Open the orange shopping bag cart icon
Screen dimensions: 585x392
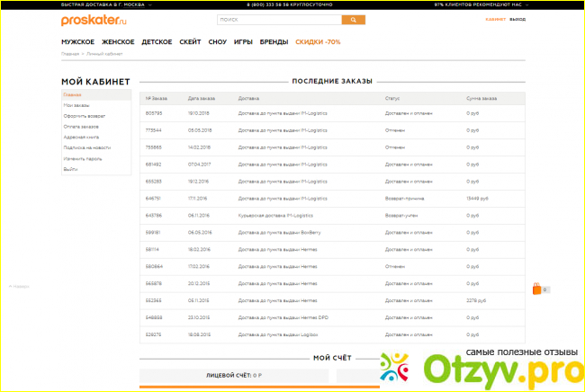point(536,289)
